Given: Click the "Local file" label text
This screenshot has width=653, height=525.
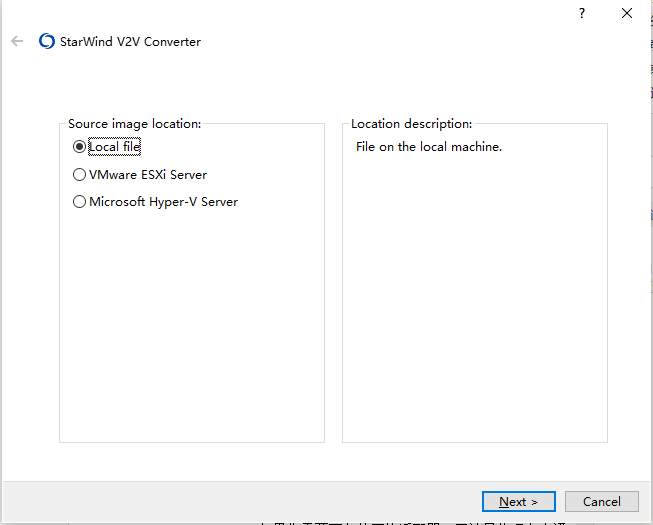Looking at the screenshot, I should coord(115,147).
